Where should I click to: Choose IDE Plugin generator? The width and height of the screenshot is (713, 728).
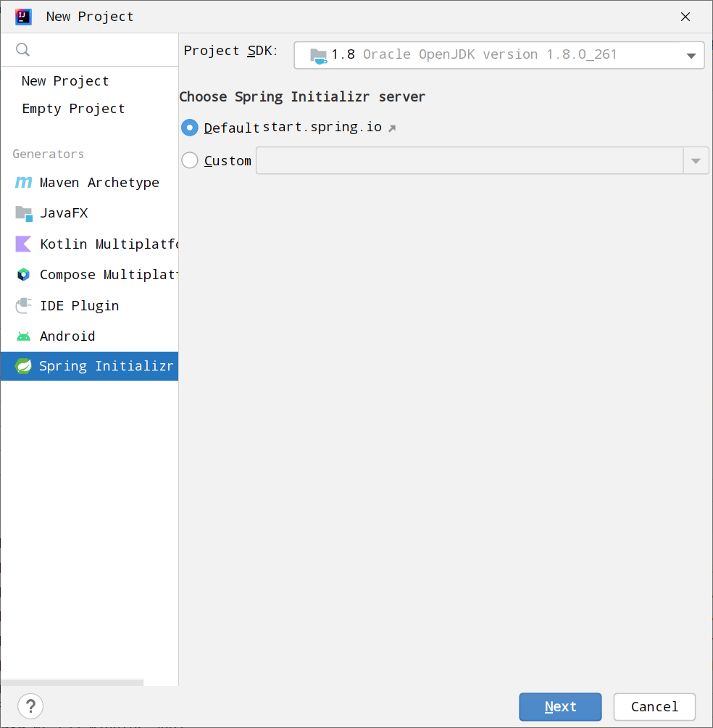(90, 305)
